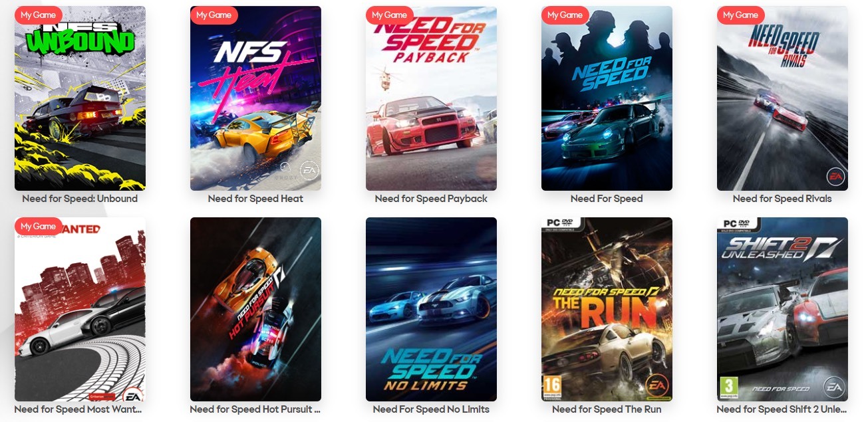This screenshot has width=868, height=422.
Task: Open the 'Need for Speed Rivals' title link
Action: 782,199
